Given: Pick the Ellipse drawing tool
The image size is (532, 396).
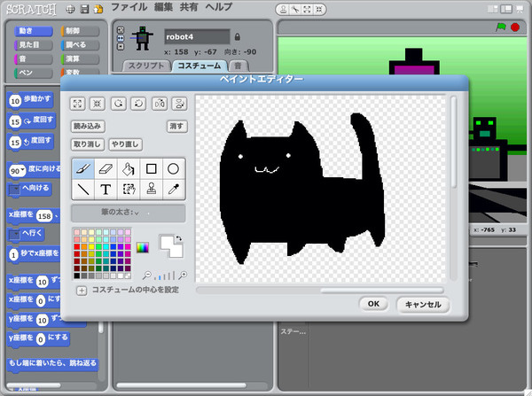Looking at the screenshot, I should 174,168.
